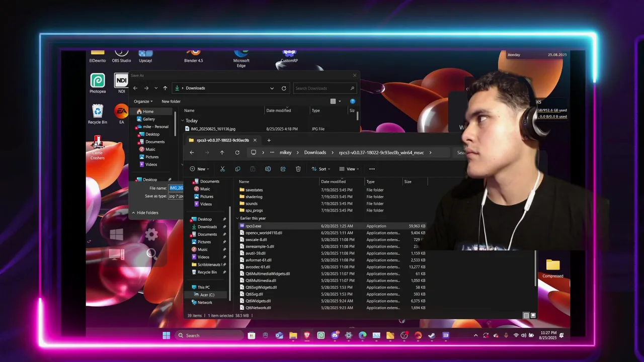Open the New dropdown in Explorer toolbar
The height and width of the screenshot is (362, 644).
click(199, 169)
